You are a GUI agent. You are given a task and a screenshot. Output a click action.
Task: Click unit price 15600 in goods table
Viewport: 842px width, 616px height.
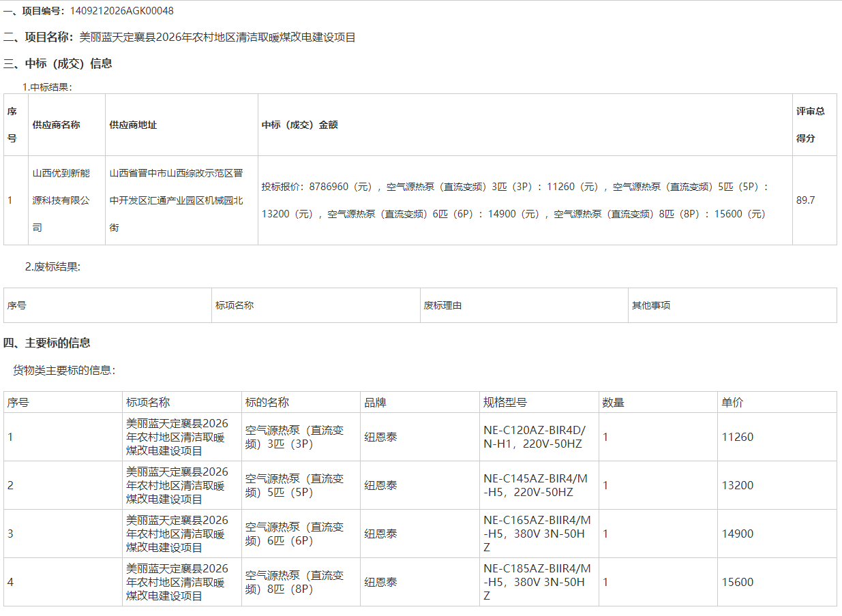click(x=738, y=582)
